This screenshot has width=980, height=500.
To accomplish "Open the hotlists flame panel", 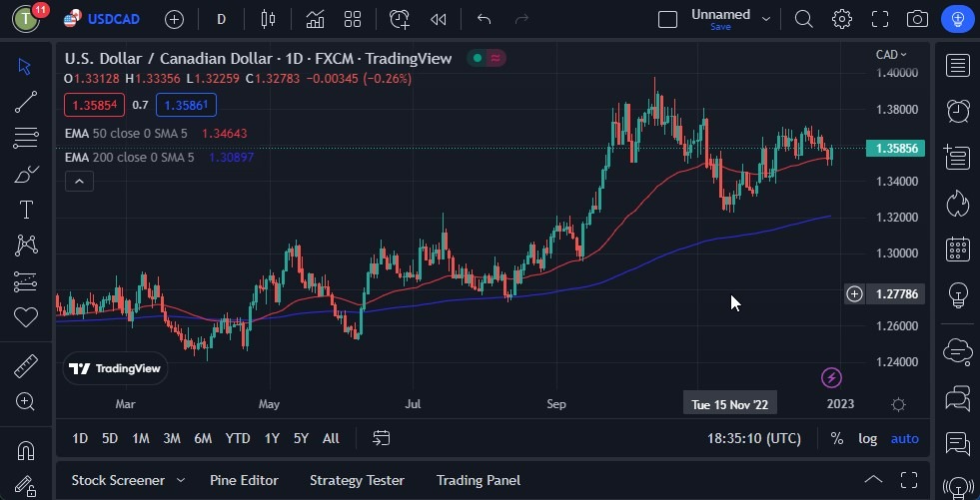I will [x=957, y=203].
